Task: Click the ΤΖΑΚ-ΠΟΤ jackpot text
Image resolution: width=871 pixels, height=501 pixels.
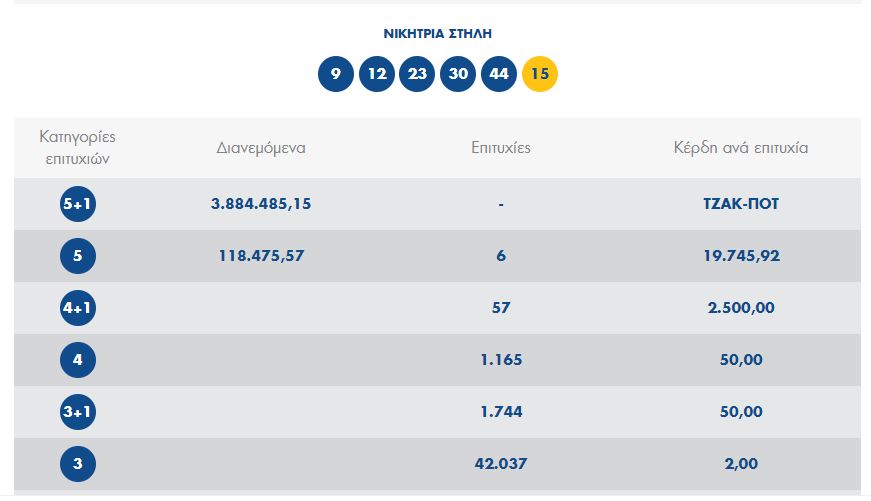Action: (741, 204)
